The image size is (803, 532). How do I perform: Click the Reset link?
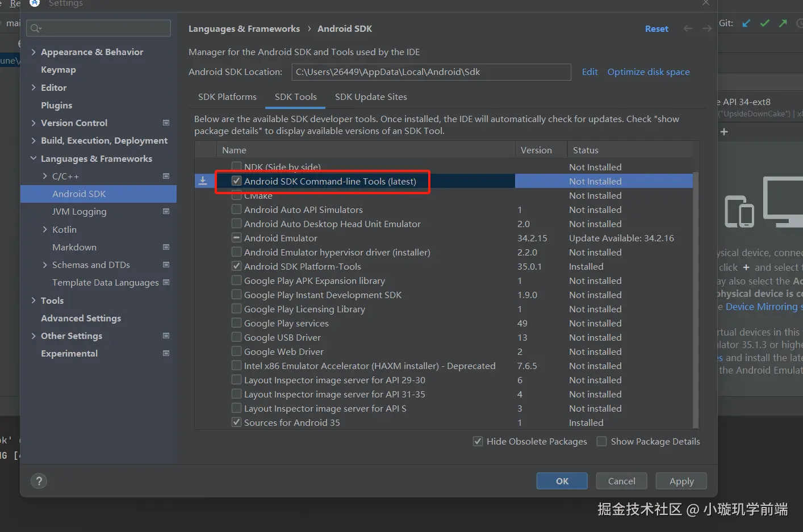656,28
